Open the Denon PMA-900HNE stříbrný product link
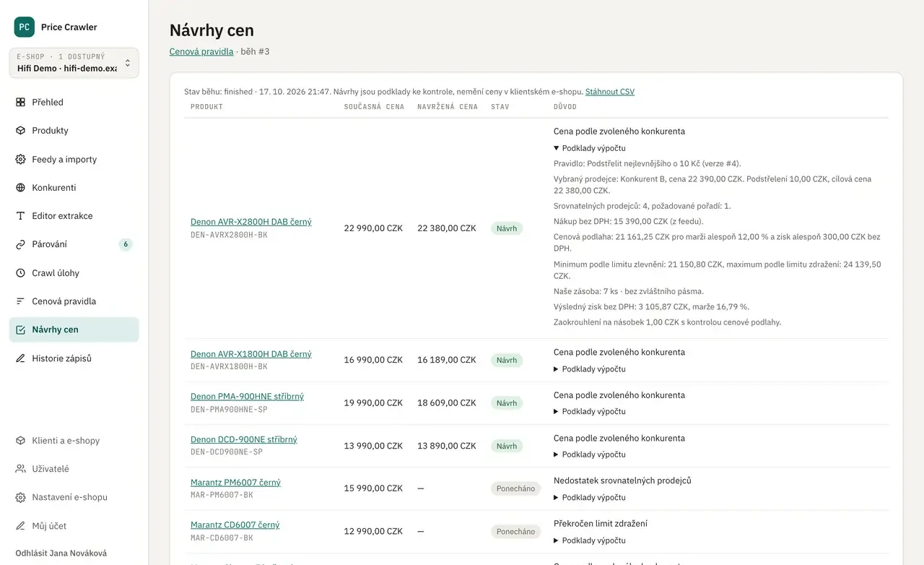 tap(247, 397)
